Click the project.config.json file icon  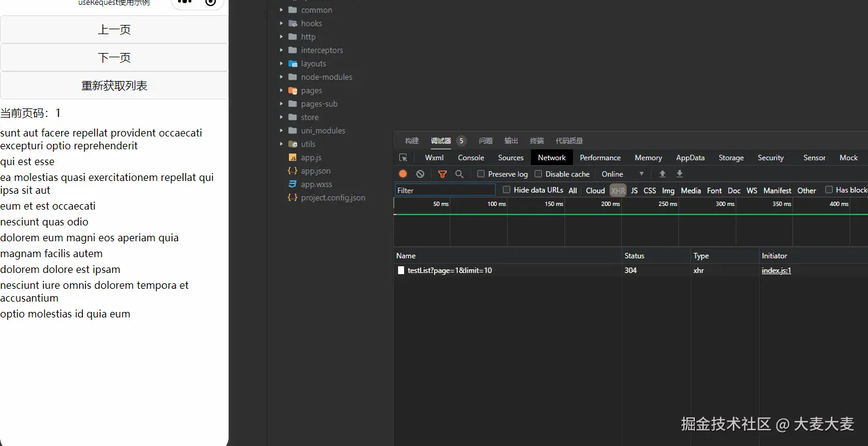[293, 197]
